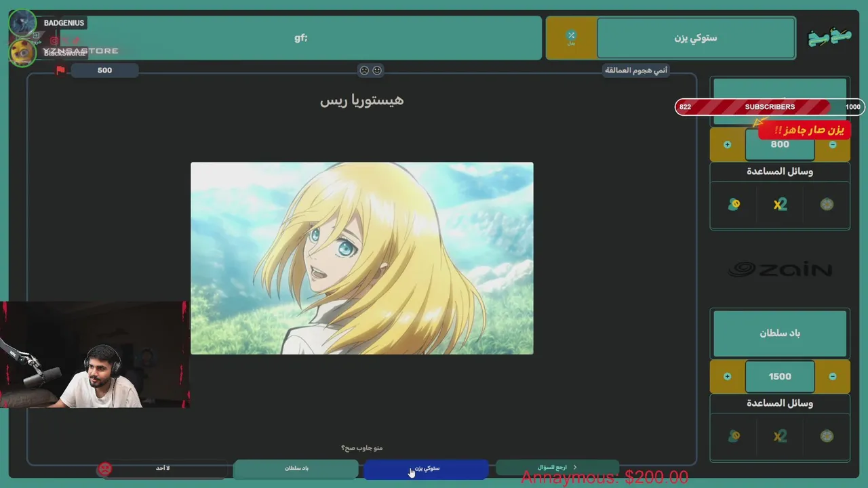This screenshot has width=868, height=488.
Task: Click the Zain sponsor logo
Action: 780,270
